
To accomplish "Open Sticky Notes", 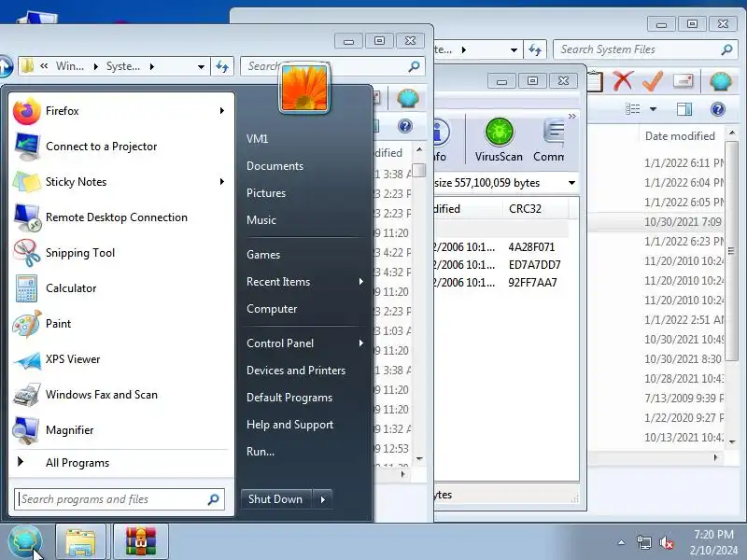I will coord(121,182).
